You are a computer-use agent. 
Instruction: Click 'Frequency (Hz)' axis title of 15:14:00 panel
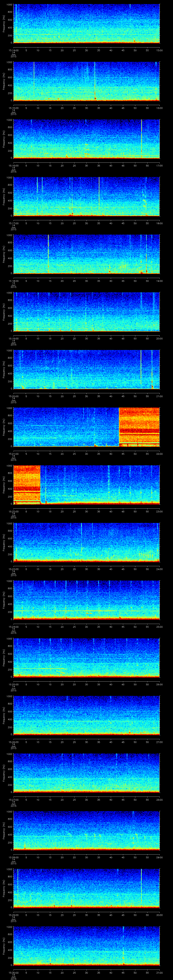pos(4,24)
